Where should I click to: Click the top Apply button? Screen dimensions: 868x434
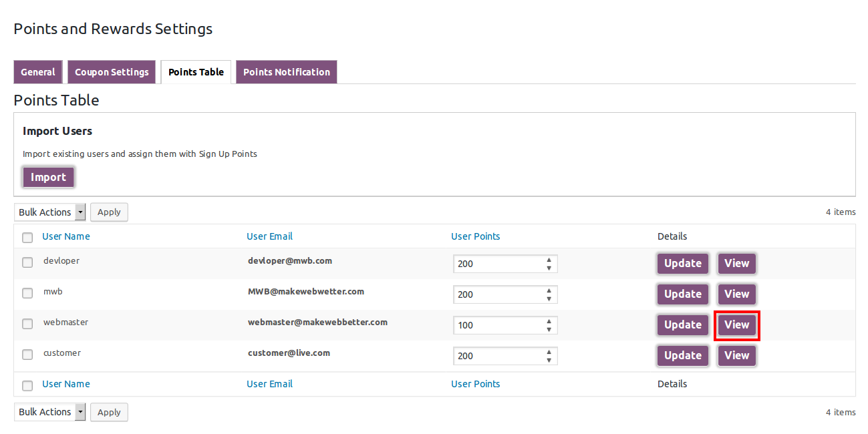[x=109, y=212]
